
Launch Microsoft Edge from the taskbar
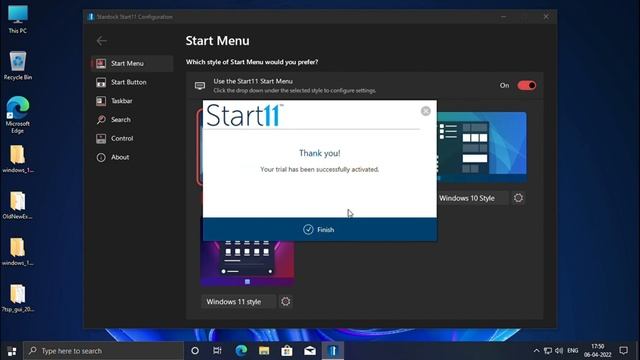click(241, 351)
